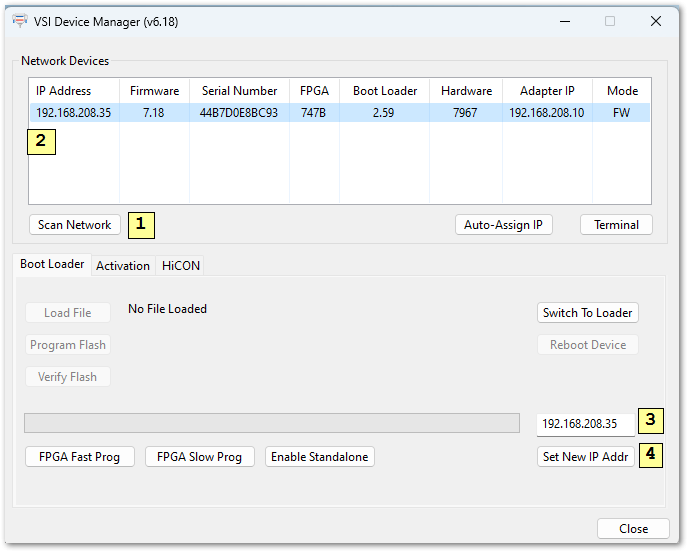
Task: Click the Load File button
Action: [68, 313]
